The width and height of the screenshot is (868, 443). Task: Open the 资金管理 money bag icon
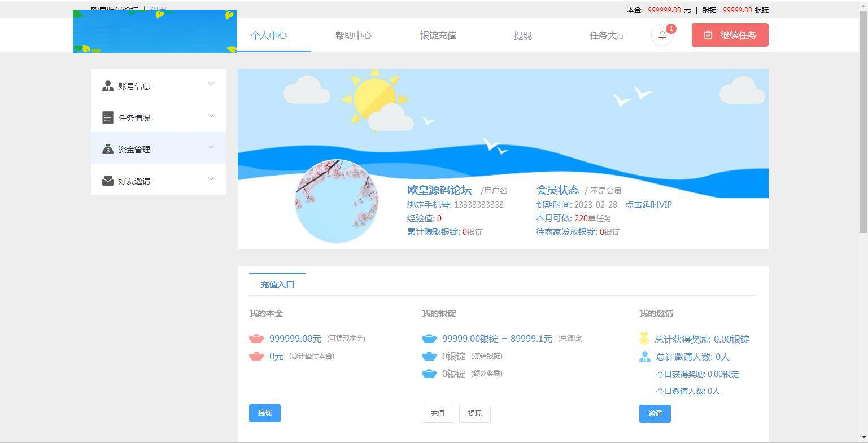(x=108, y=149)
